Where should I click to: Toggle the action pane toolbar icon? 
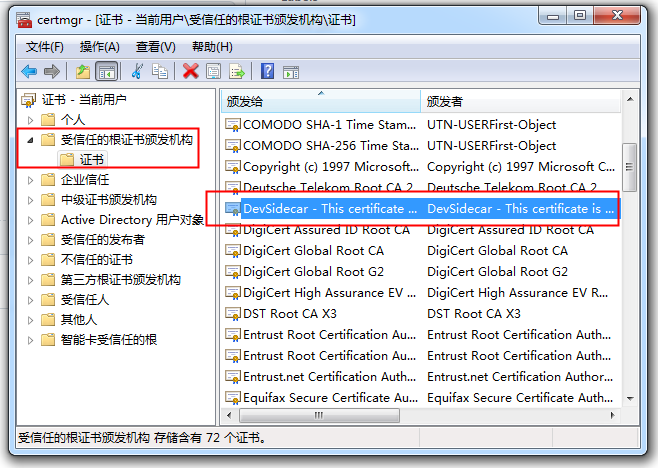tap(291, 72)
